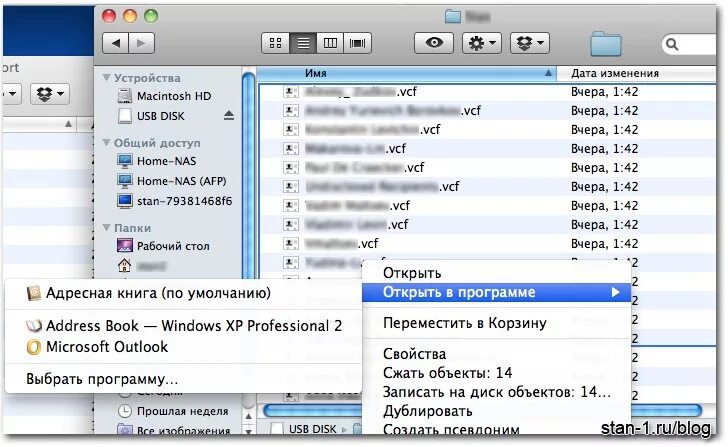This screenshot has width=728, height=447.
Task: Open the gear Action menu dropdown
Action: (481, 43)
